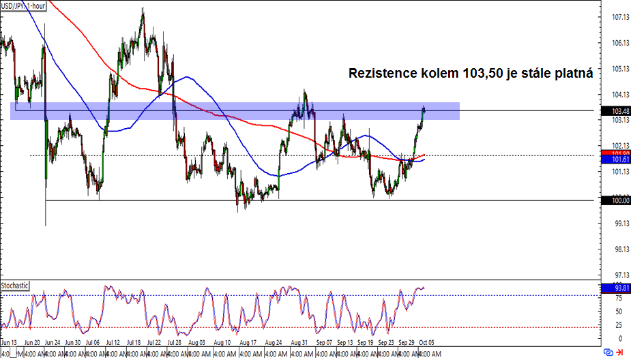Image resolution: width=633 pixels, height=364 pixels.
Task: Click the Sep 23 date label
Action: (x=386, y=342)
